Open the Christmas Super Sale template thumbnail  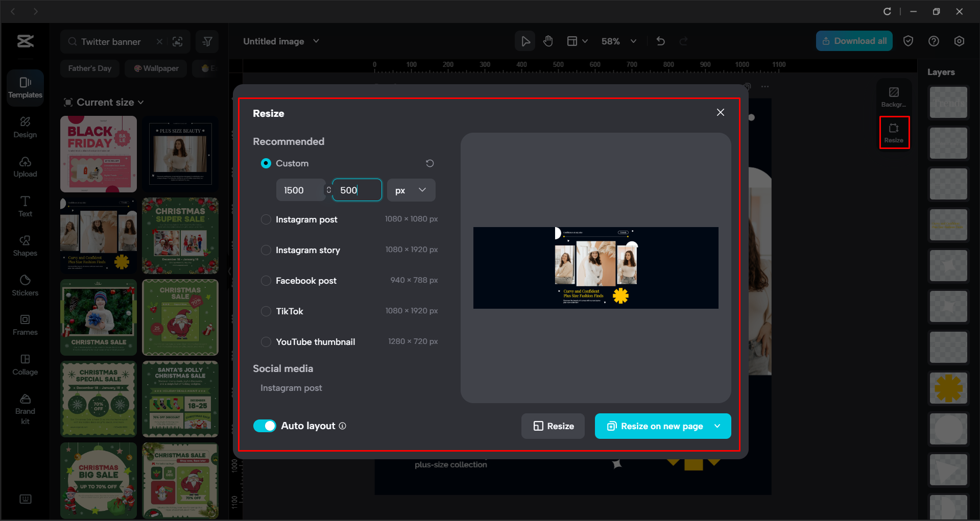point(180,236)
